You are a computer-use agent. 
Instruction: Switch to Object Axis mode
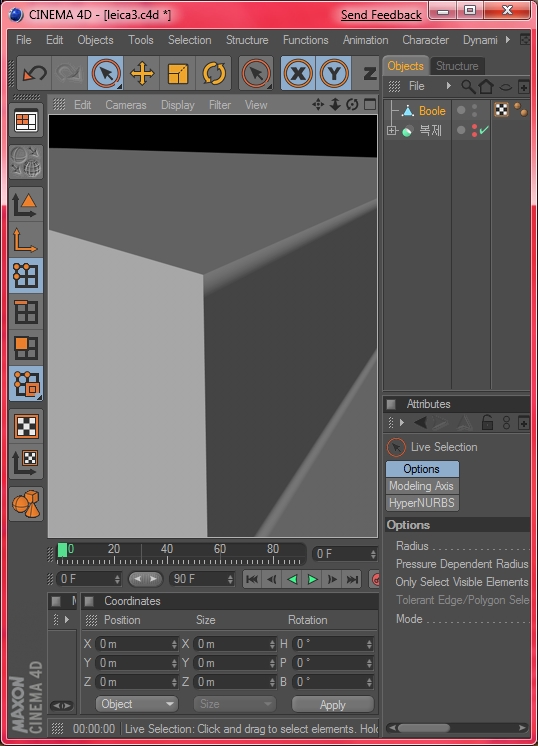pos(26,240)
